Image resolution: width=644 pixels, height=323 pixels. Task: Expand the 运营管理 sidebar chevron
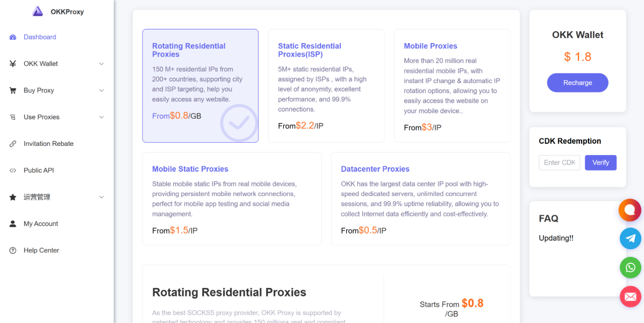[102, 197]
